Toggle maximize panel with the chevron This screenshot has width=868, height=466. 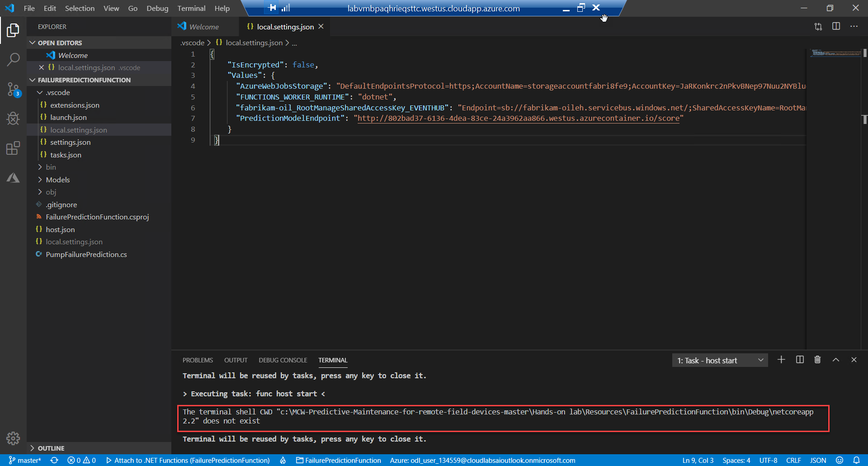point(835,360)
